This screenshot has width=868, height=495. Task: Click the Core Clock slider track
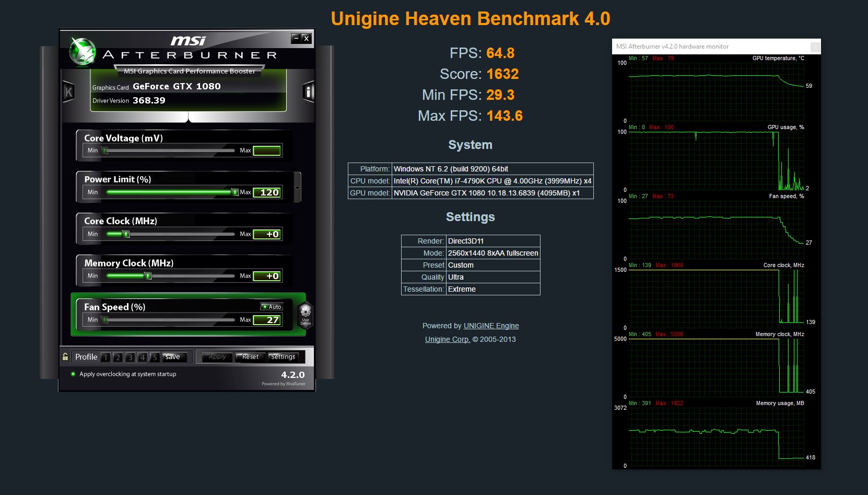pos(170,234)
